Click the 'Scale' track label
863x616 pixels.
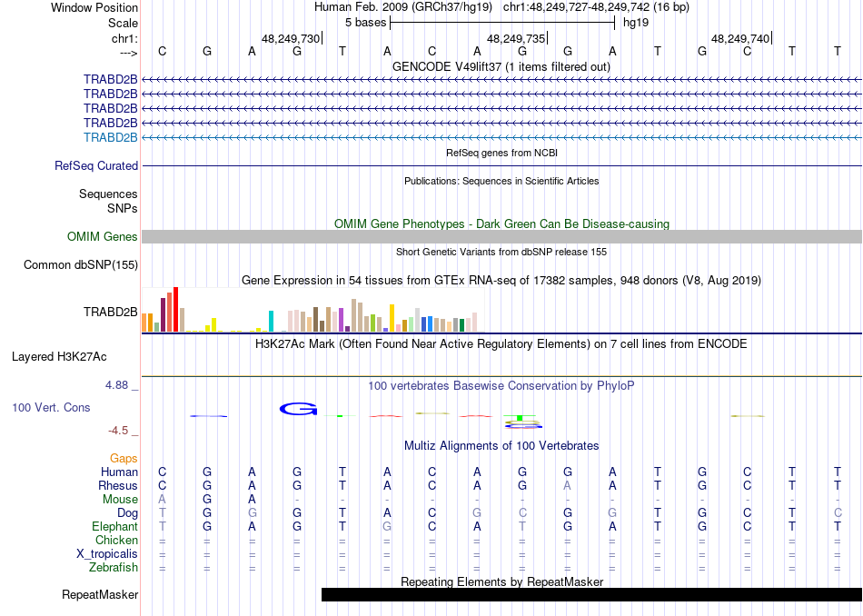pos(123,23)
